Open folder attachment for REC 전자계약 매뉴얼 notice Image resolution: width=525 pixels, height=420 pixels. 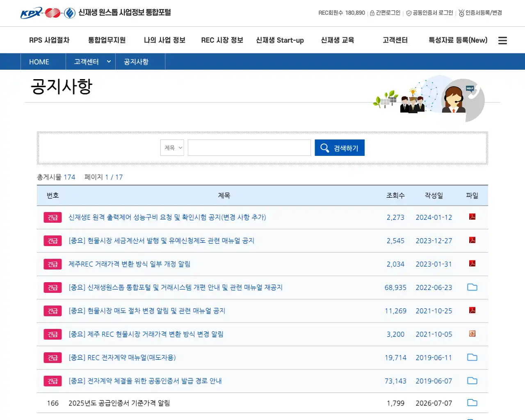tap(472, 357)
